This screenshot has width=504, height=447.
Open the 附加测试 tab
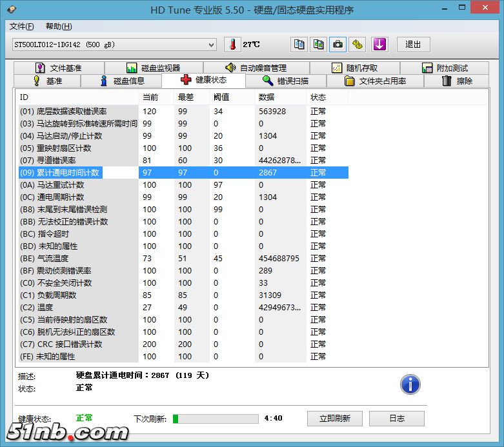click(x=445, y=68)
